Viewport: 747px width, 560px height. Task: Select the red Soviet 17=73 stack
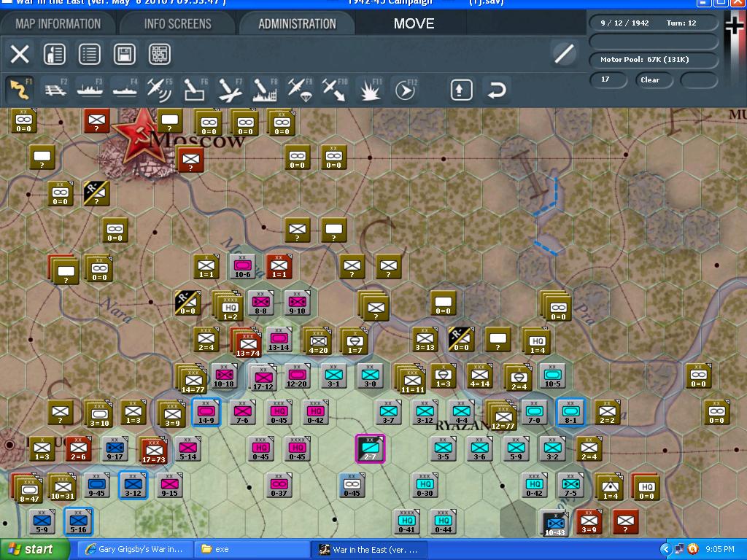tap(153, 450)
